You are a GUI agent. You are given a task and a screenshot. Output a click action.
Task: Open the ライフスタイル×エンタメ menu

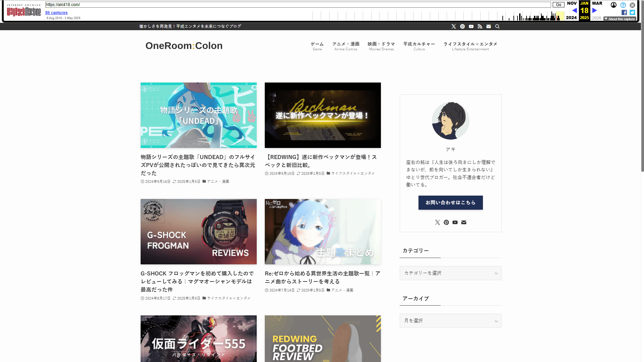tap(470, 46)
